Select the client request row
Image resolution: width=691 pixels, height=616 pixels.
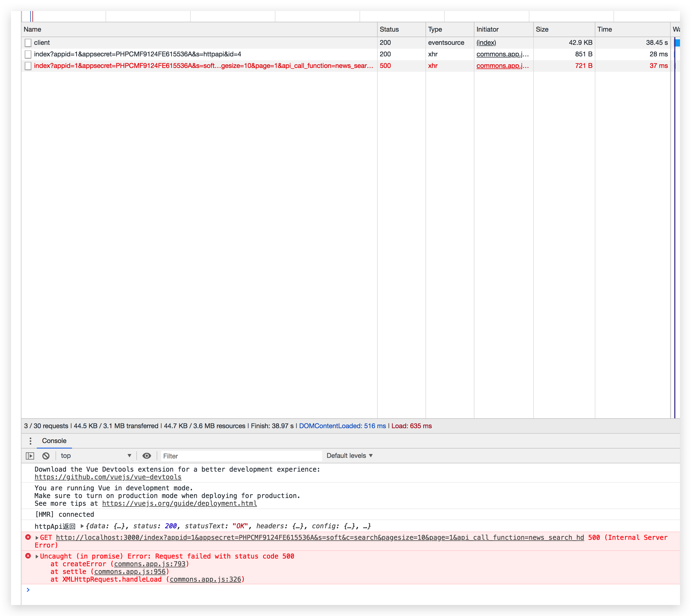click(x=350, y=43)
